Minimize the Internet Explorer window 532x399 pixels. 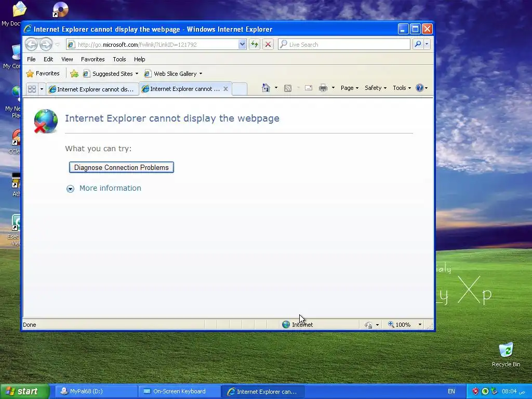(x=403, y=29)
